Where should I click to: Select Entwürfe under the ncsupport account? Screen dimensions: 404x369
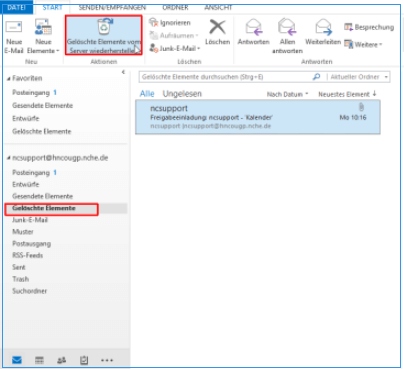(26, 184)
